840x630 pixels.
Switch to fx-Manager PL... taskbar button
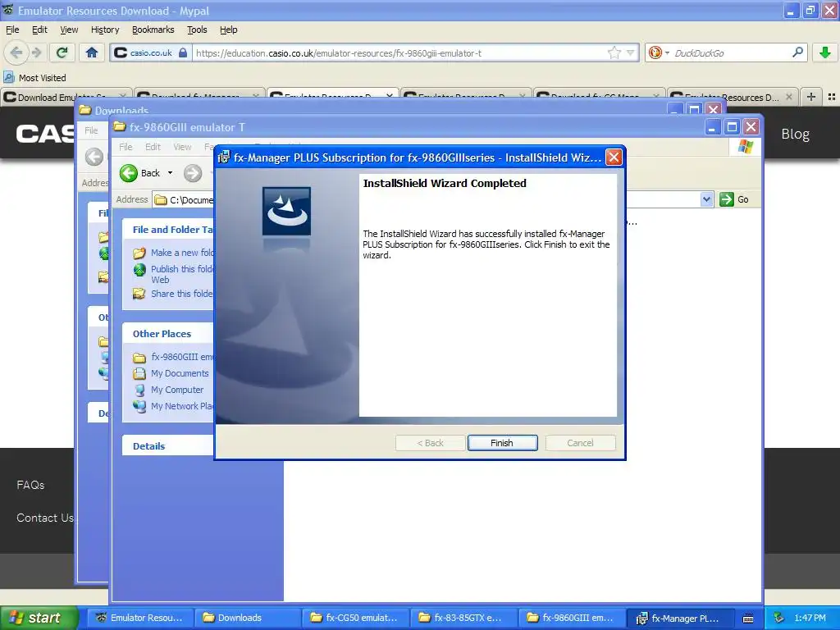[680, 618]
